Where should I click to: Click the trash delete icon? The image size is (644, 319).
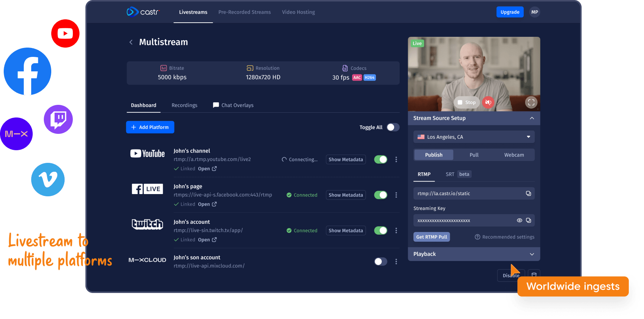(534, 275)
